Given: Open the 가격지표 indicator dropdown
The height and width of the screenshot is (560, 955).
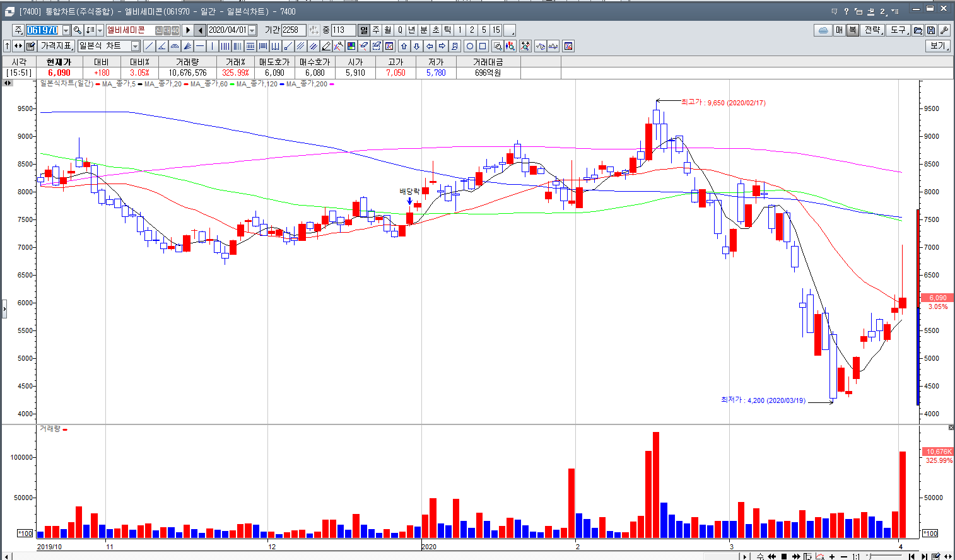Looking at the screenshot, I should 57,46.
